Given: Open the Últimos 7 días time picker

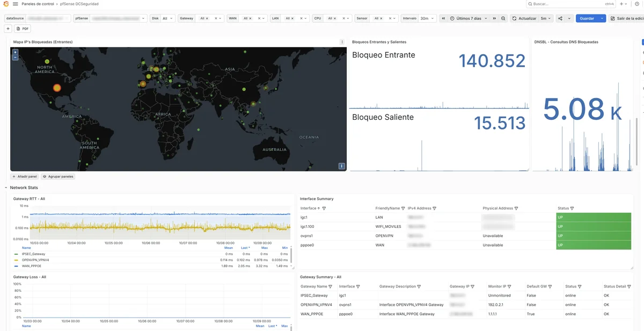Looking at the screenshot, I should (x=469, y=18).
